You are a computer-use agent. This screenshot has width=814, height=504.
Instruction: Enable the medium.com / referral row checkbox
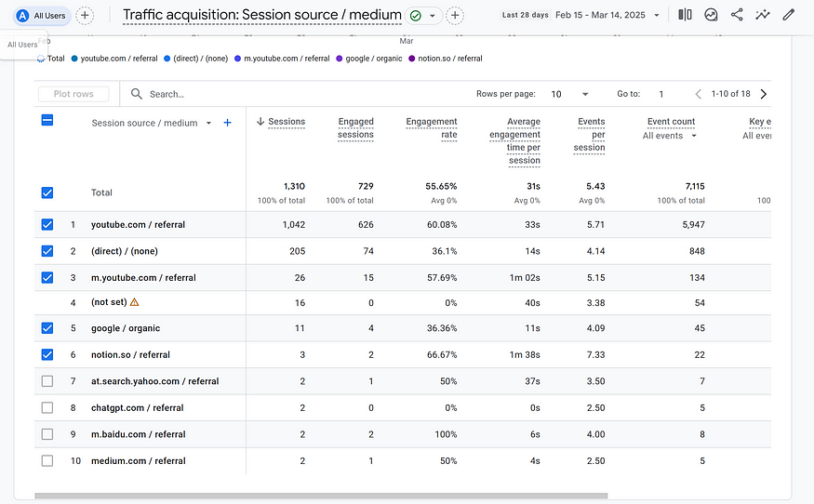click(x=47, y=460)
